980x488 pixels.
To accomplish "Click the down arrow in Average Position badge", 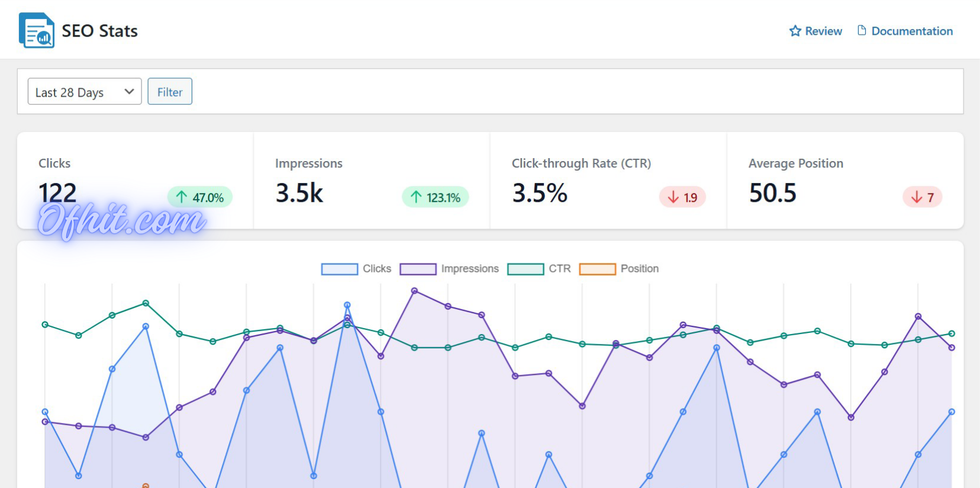I will click(x=917, y=197).
